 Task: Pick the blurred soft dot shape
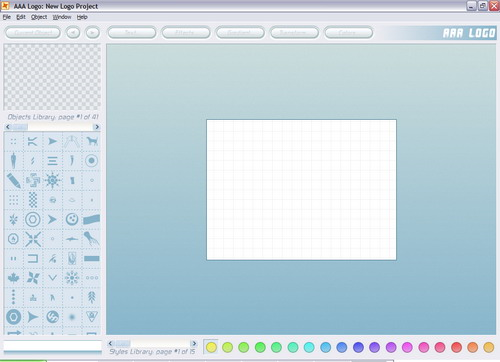[72, 317]
